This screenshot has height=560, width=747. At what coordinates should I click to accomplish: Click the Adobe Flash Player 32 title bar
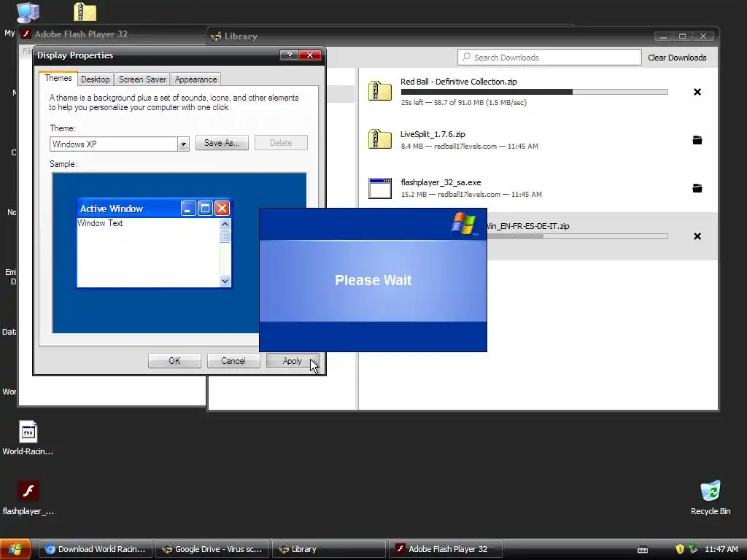tap(112, 34)
